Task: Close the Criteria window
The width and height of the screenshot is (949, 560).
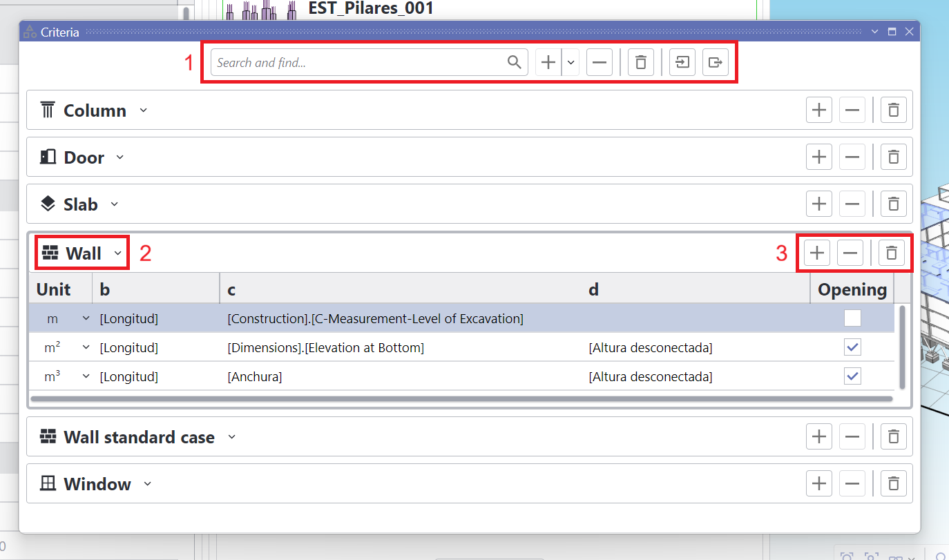Action: pyautogui.click(x=909, y=32)
